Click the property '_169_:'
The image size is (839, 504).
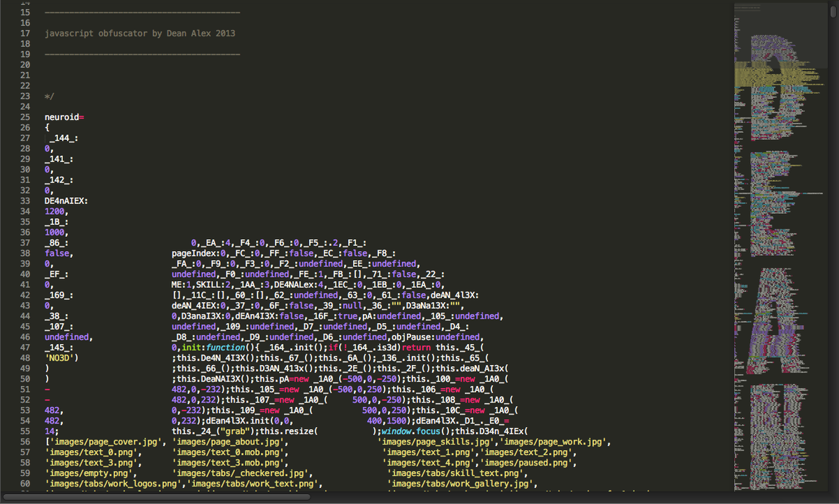click(59, 295)
